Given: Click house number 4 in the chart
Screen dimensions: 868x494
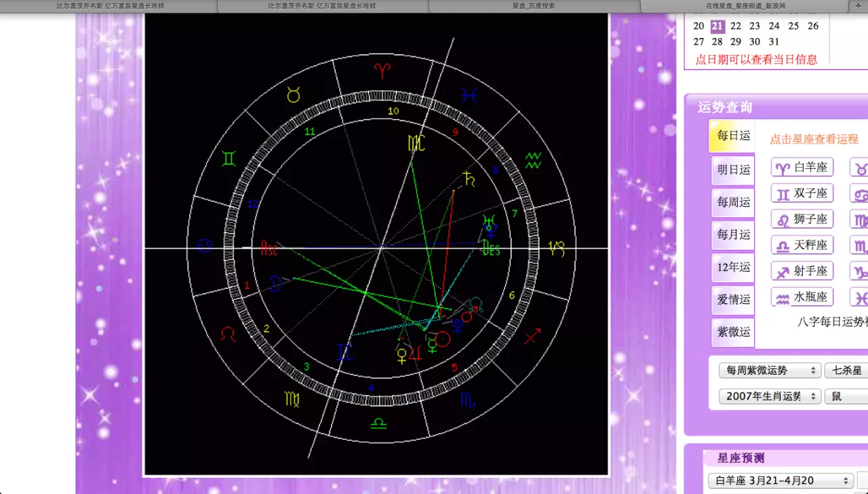Looking at the screenshot, I should tap(371, 388).
